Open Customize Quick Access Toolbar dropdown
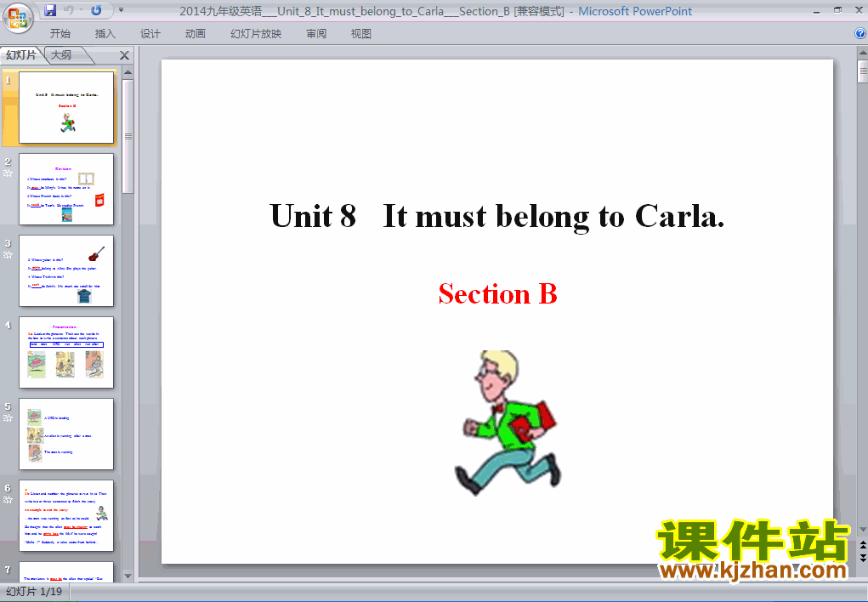 point(122,10)
